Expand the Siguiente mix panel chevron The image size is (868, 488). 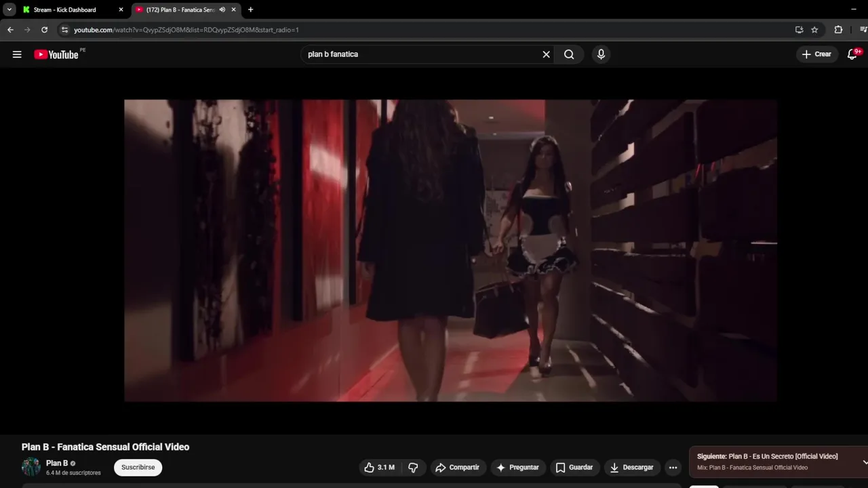click(x=865, y=462)
